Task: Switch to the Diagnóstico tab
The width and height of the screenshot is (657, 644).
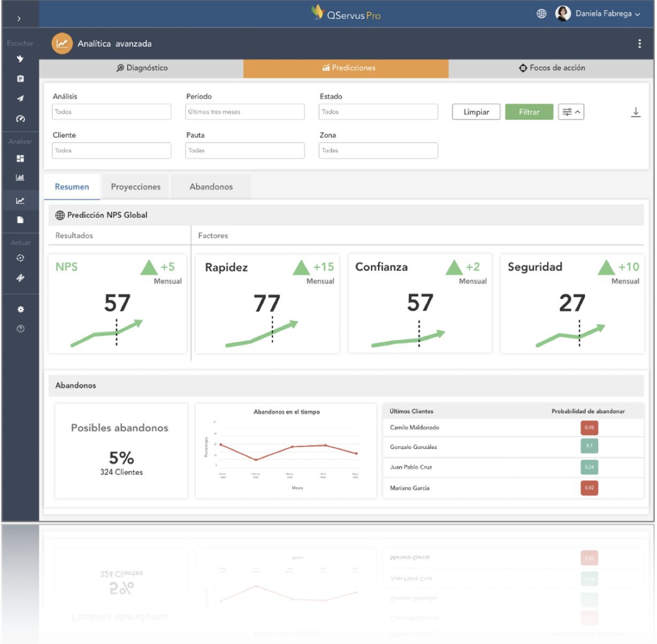Action: [x=142, y=68]
